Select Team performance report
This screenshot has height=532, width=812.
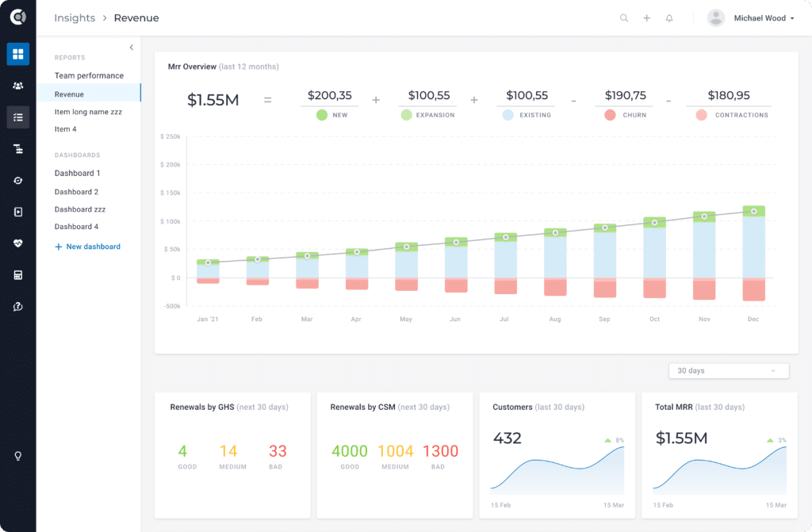[89, 75]
